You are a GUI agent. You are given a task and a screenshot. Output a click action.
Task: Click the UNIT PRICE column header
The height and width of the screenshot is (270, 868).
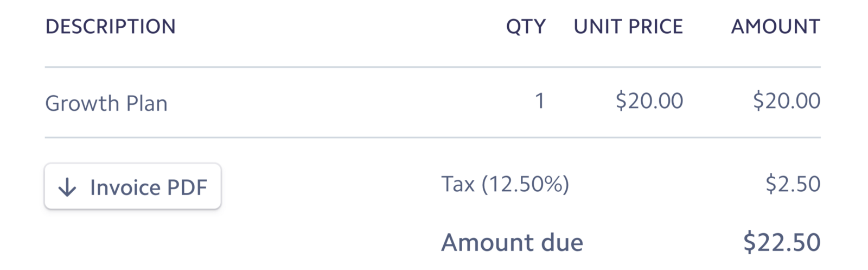pos(628,27)
